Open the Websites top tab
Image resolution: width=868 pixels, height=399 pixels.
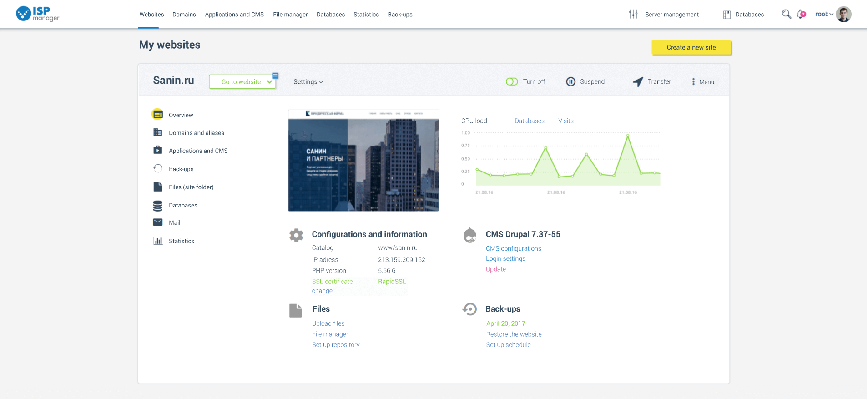151,15
